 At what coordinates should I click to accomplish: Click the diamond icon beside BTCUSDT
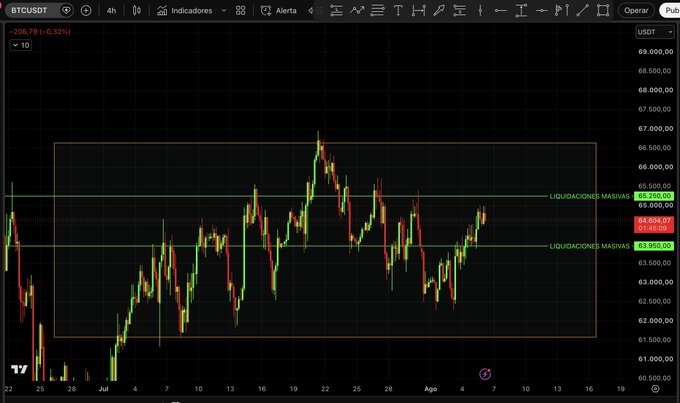(x=66, y=10)
